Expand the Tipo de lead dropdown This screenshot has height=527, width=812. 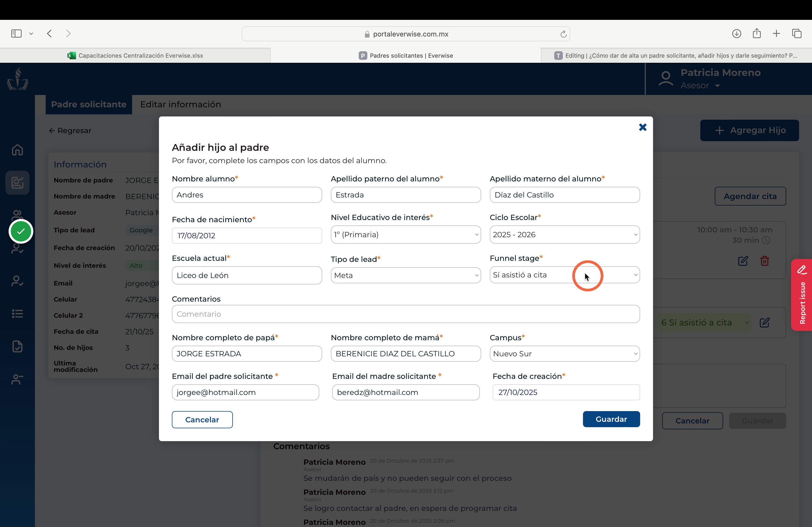coord(406,275)
